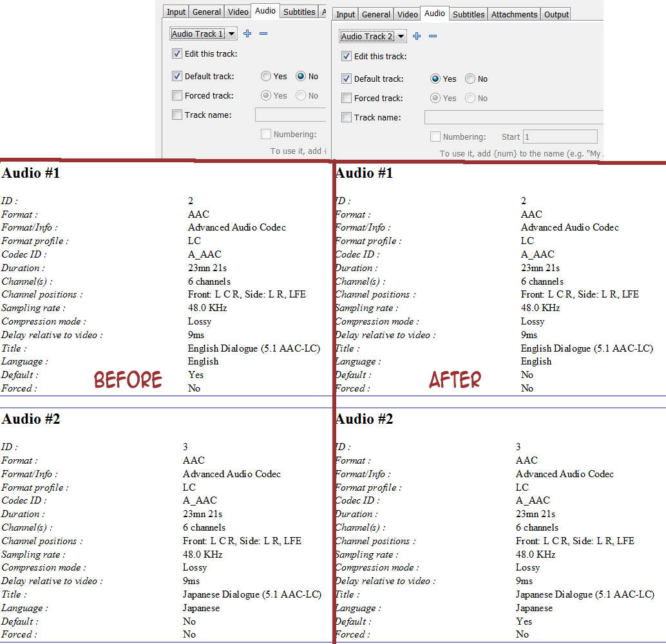The height and width of the screenshot is (644, 666).
Task: Click the numbering Start value field
Action: click(x=559, y=136)
